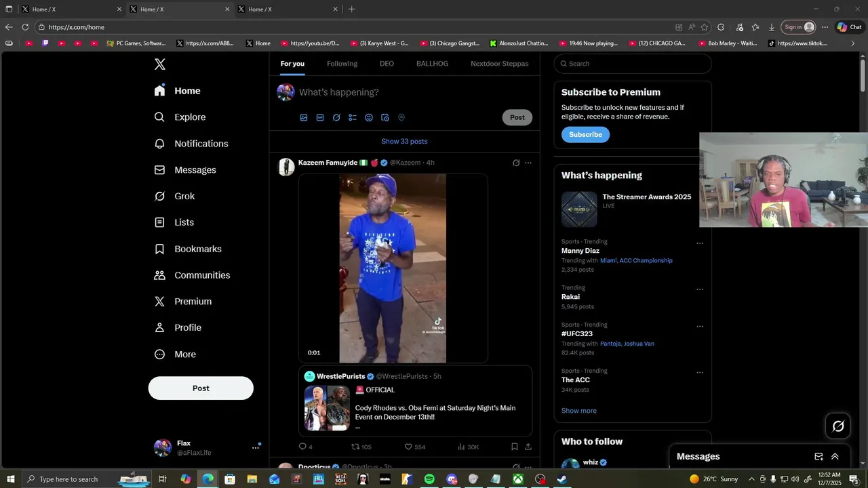This screenshot has height=488, width=868.
Task: Reply to Kazeem's post with 4 replies
Action: tap(306, 447)
